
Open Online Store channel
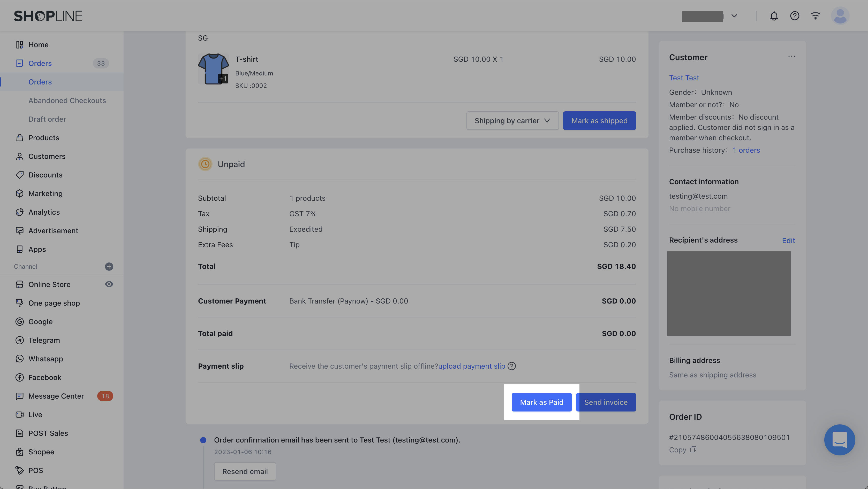50,284
